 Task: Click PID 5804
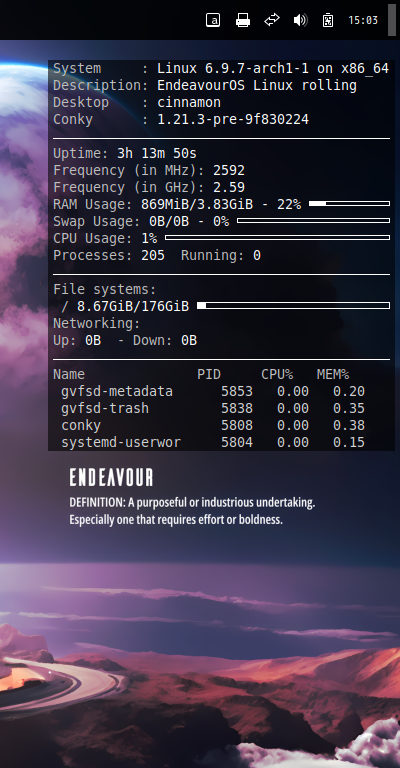(x=237, y=443)
